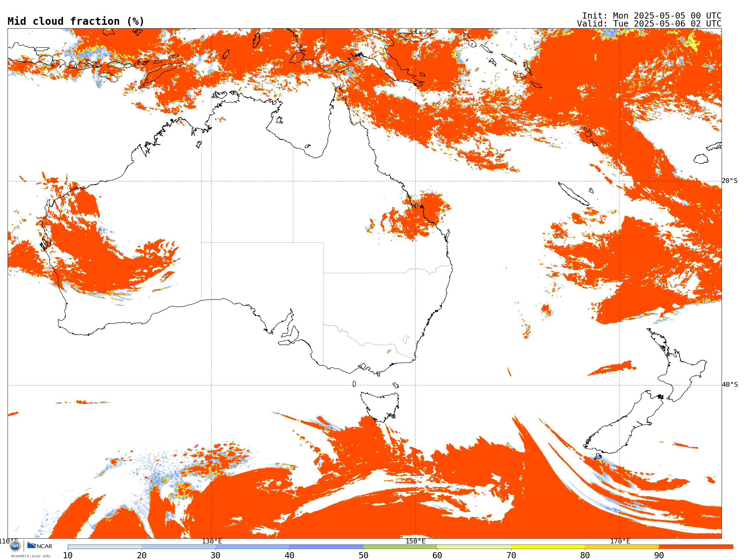Click the pale yellow 60–70 colorbar segment
This screenshot has height=560, width=744.
click(474, 547)
